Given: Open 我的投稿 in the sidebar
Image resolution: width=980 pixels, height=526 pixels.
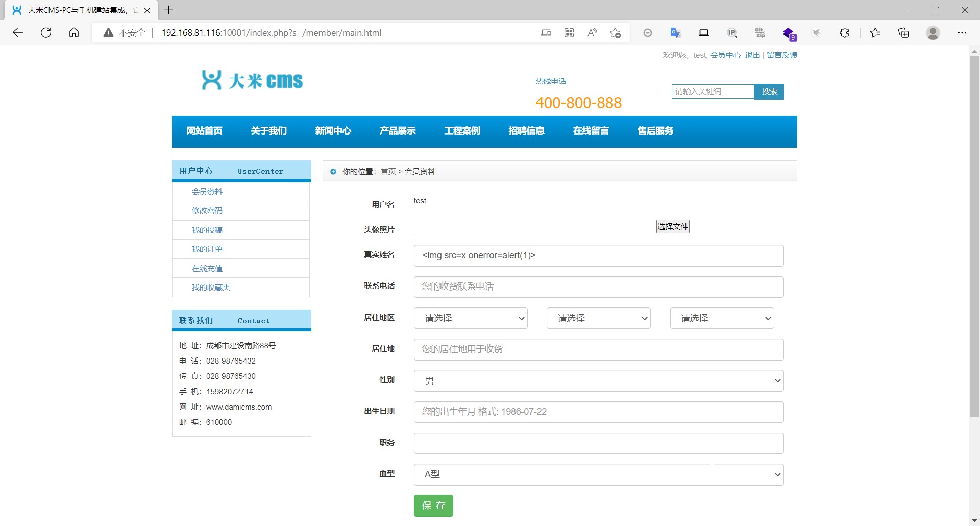Looking at the screenshot, I should (x=207, y=230).
